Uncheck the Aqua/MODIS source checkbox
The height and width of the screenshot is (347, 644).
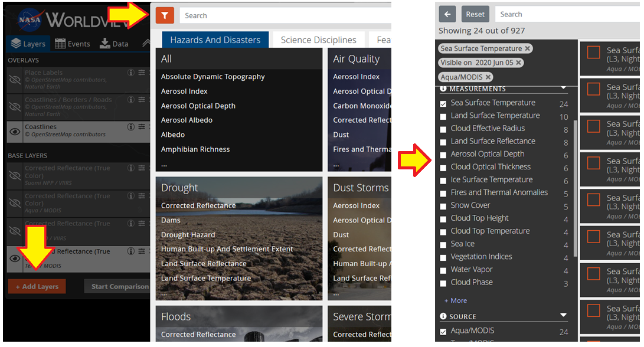[x=443, y=332]
